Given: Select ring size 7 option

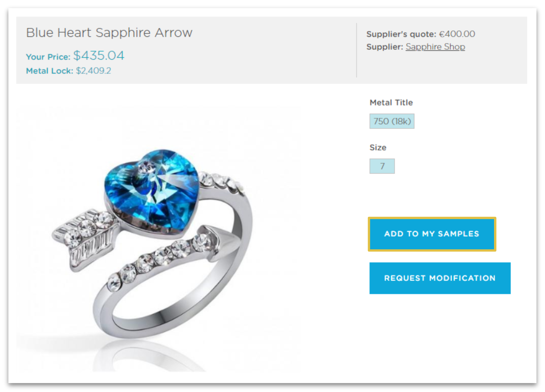Looking at the screenshot, I should (x=382, y=166).
